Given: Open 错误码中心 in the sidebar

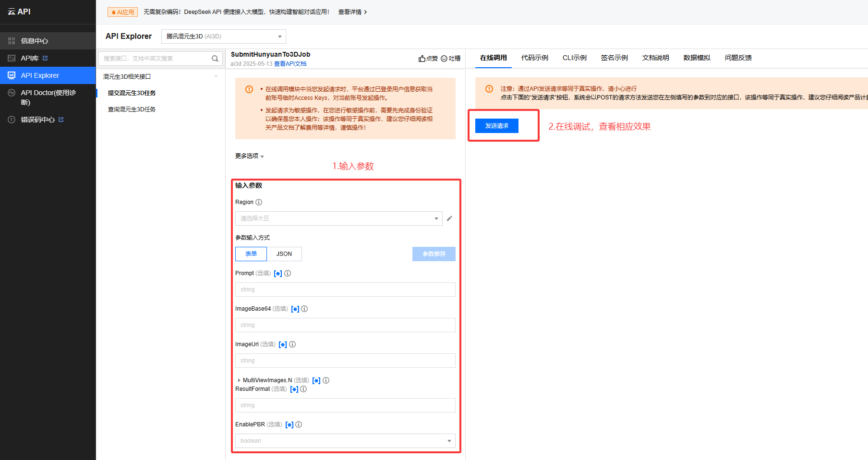Looking at the screenshot, I should coord(48,120).
